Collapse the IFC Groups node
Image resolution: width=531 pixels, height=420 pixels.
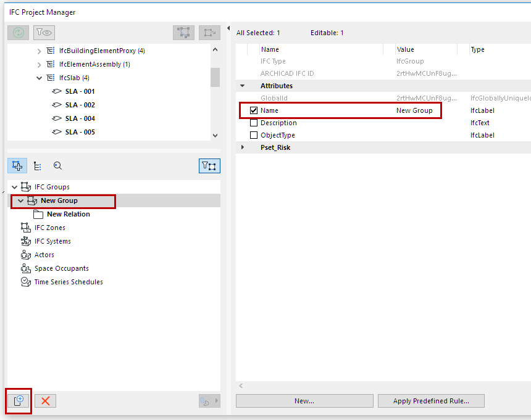14,187
